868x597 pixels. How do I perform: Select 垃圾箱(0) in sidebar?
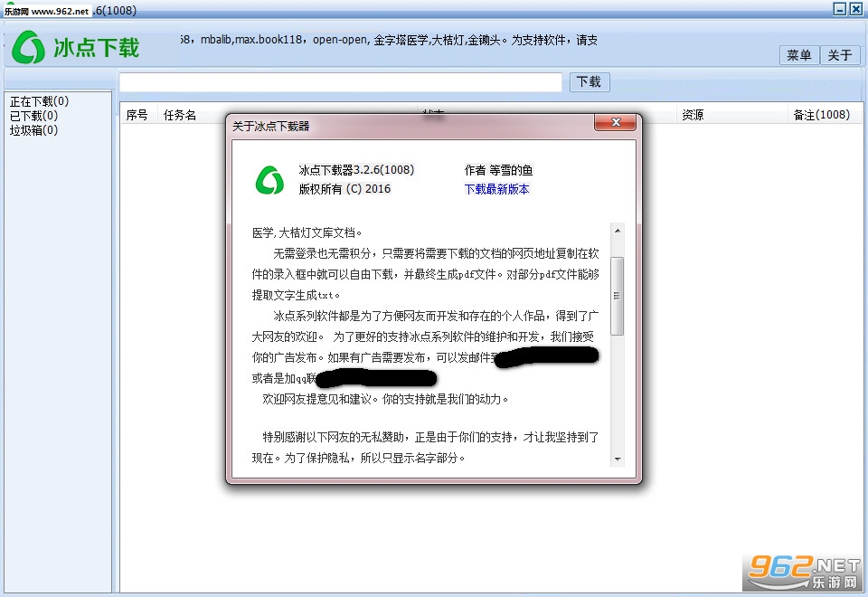tap(33, 130)
